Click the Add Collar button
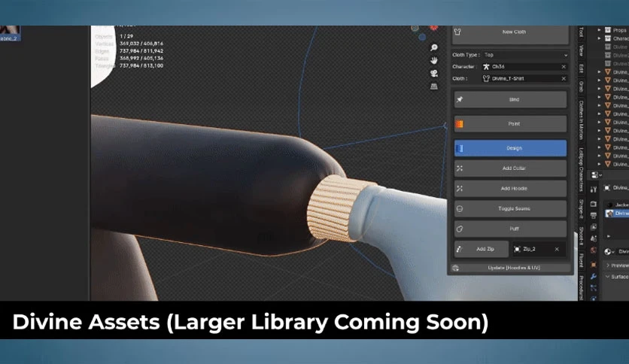629x364 pixels. pyautogui.click(x=511, y=168)
